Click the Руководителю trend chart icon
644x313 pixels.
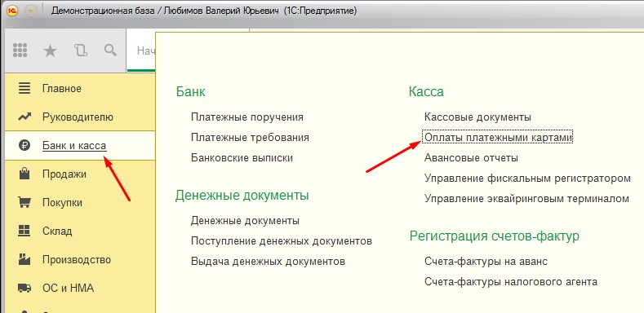coord(24,117)
